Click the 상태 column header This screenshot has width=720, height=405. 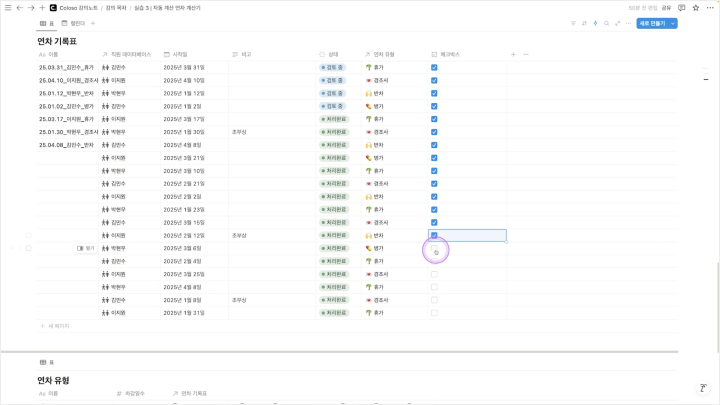(x=338, y=55)
